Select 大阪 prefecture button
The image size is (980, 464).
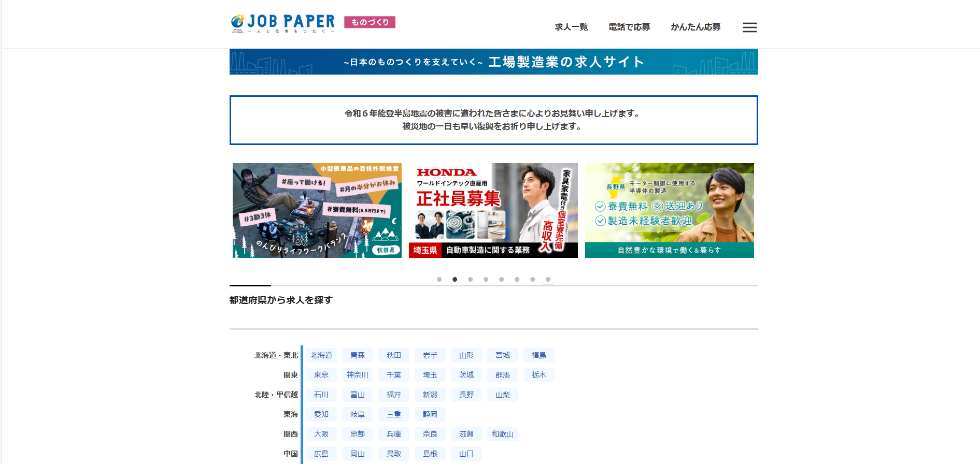(321, 434)
